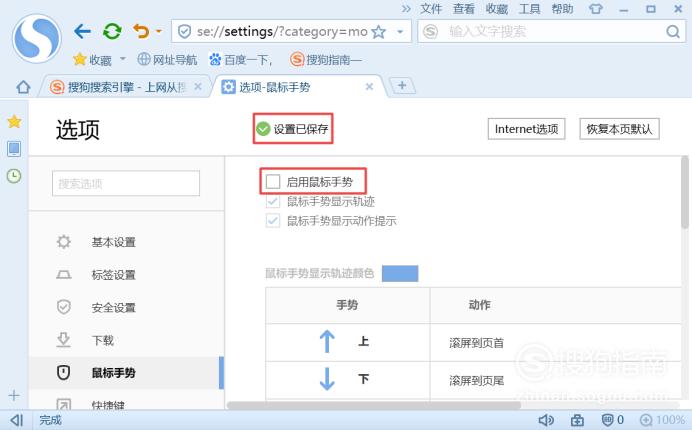Screen dimensions: 692x430
Task: Close the 搜狗搜索引擎 tab
Action: pos(198,87)
